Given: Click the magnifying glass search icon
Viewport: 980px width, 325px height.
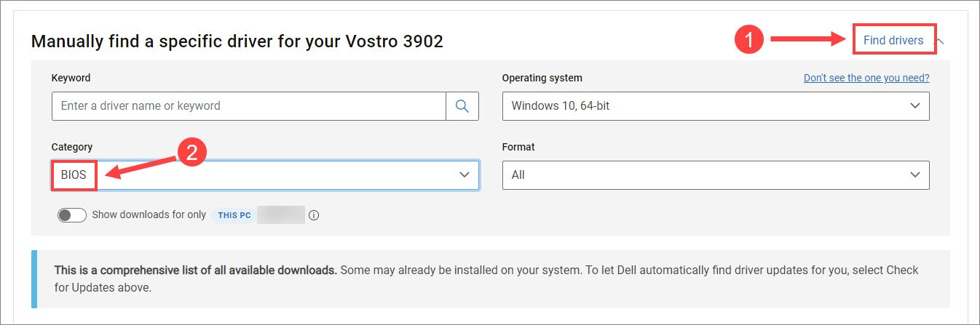Looking at the screenshot, I should coord(462,106).
